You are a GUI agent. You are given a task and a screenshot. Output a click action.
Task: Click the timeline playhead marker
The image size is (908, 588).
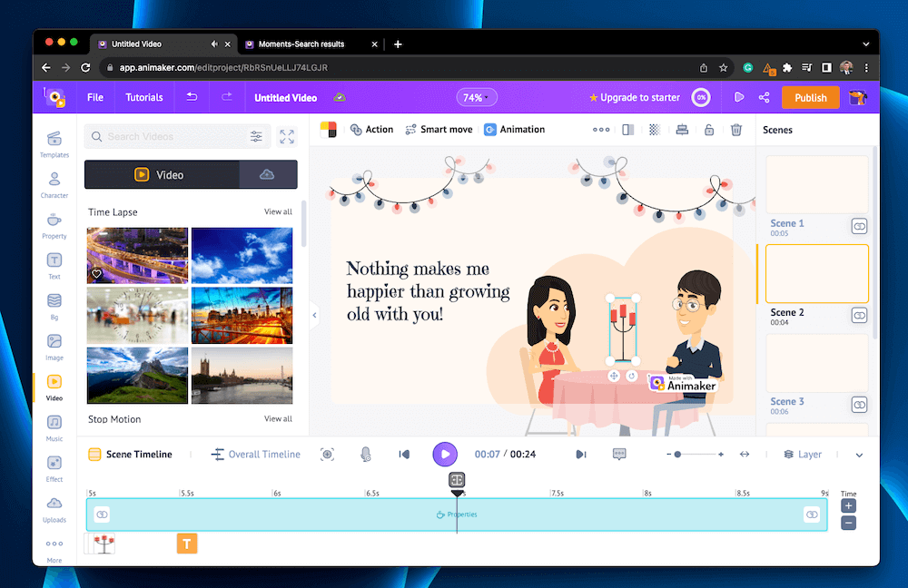[457, 482]
